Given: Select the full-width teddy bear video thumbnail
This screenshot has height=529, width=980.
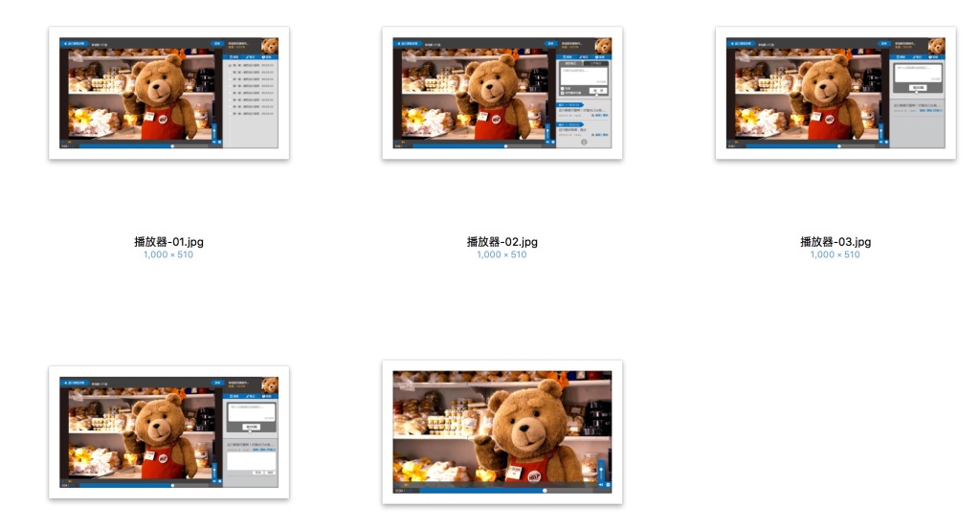Looking at the screenshot, I should coord(501,431).
